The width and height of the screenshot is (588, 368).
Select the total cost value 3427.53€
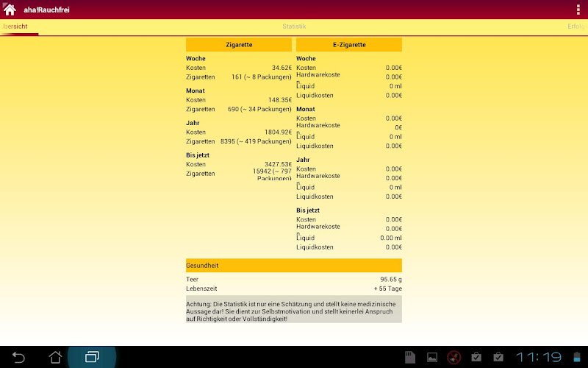[278, 164]
